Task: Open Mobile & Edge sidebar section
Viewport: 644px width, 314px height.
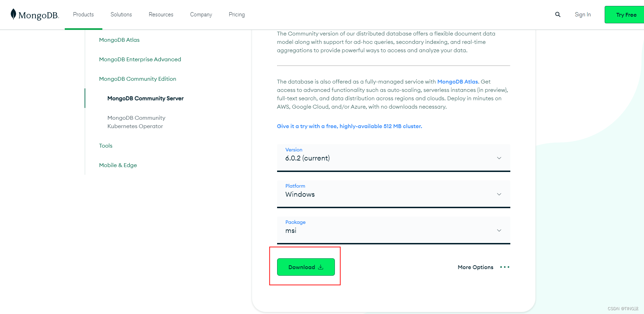Action: pyautogui.click(x=118, y=165)
